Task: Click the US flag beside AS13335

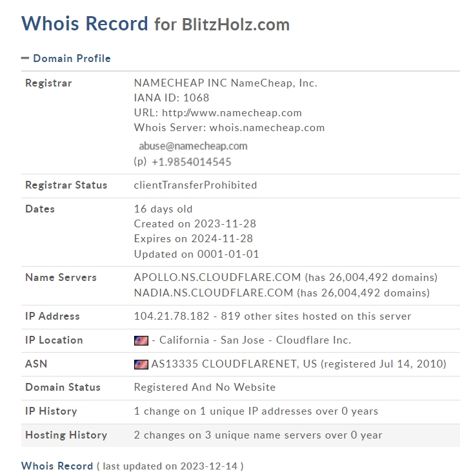Action: [x=141, y=364]
